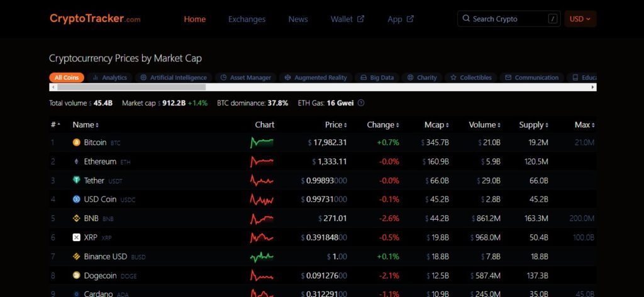Sort table by Max column

tap(584, 125)
